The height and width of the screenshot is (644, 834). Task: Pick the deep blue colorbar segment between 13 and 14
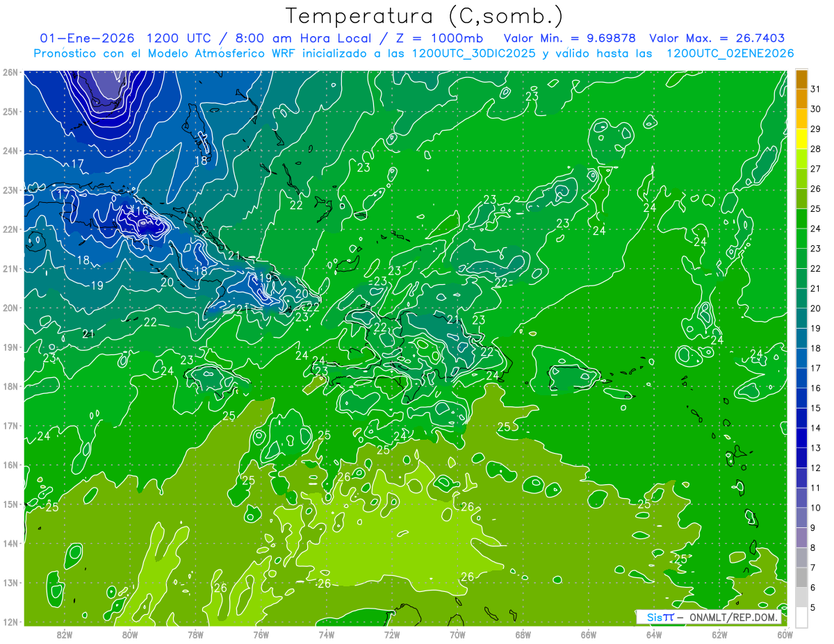(x=801, y=438)
